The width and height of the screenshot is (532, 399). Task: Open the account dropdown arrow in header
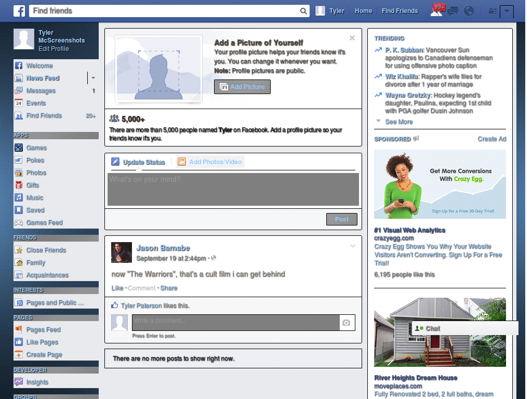click(507, 11)
